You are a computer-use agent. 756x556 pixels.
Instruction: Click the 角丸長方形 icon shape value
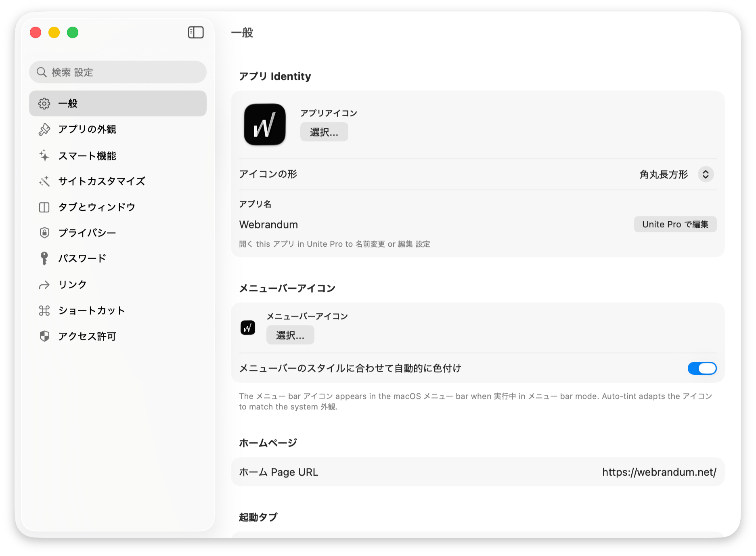point(663,174)
